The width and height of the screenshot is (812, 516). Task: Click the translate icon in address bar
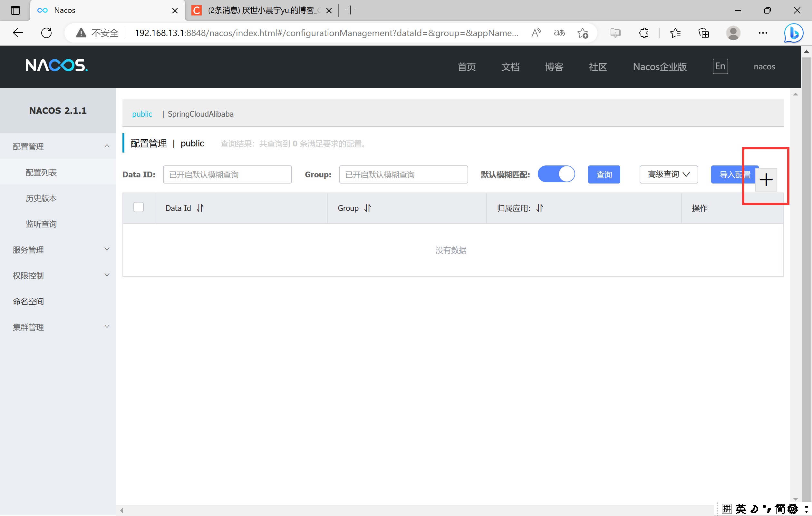(559, 33)
